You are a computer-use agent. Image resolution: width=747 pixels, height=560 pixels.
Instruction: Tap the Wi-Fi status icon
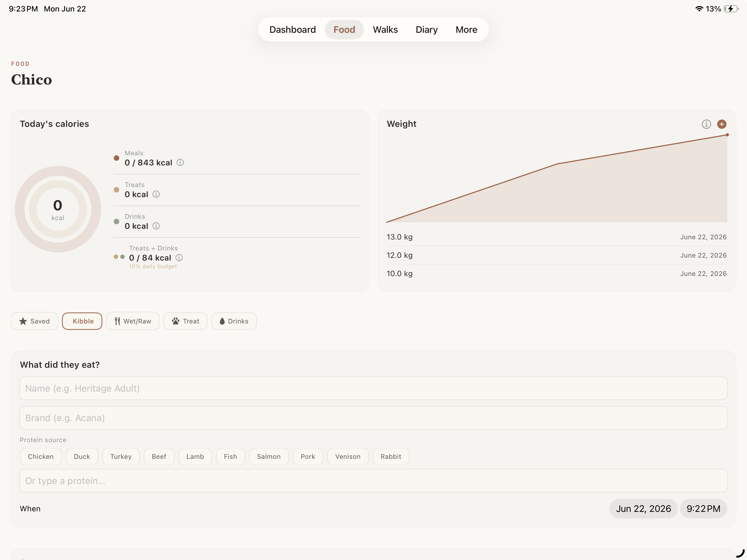tap(699, 9)
